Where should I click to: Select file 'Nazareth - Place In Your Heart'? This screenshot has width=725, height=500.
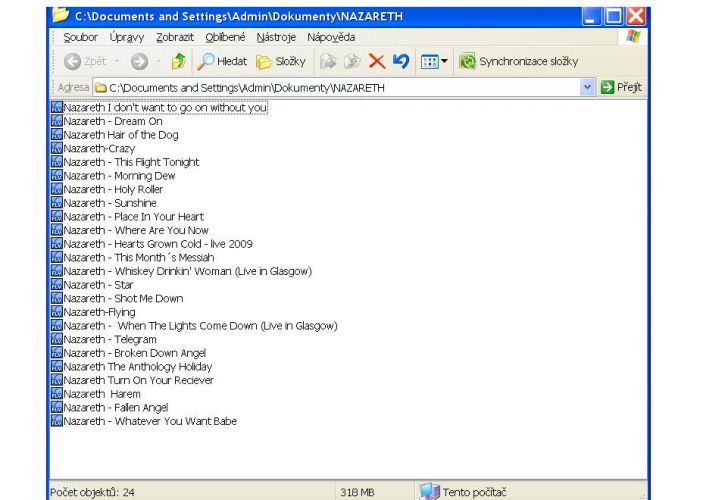tap(128, 216)
